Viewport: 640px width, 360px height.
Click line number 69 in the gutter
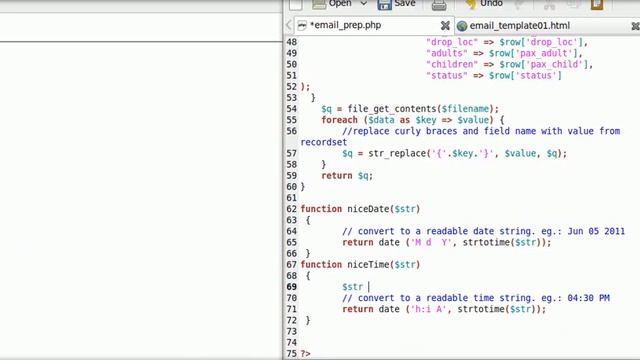(x=291, y=287)
